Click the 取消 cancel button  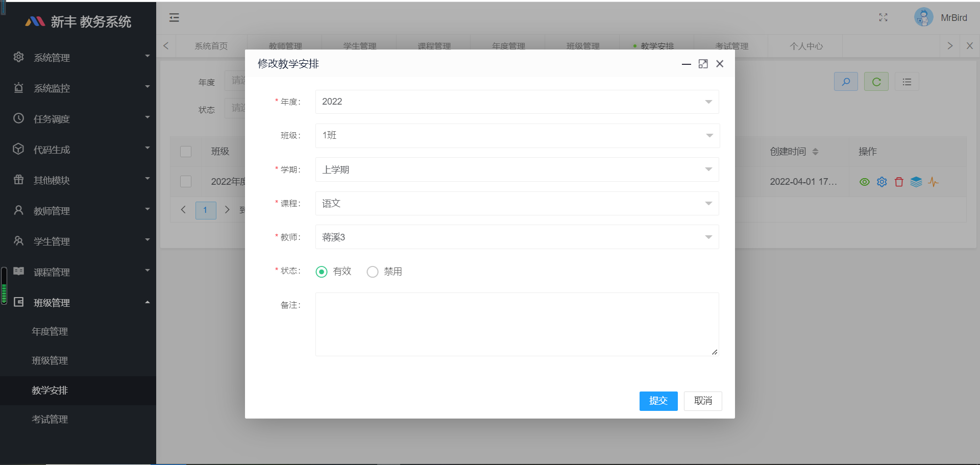coord(703,401)
